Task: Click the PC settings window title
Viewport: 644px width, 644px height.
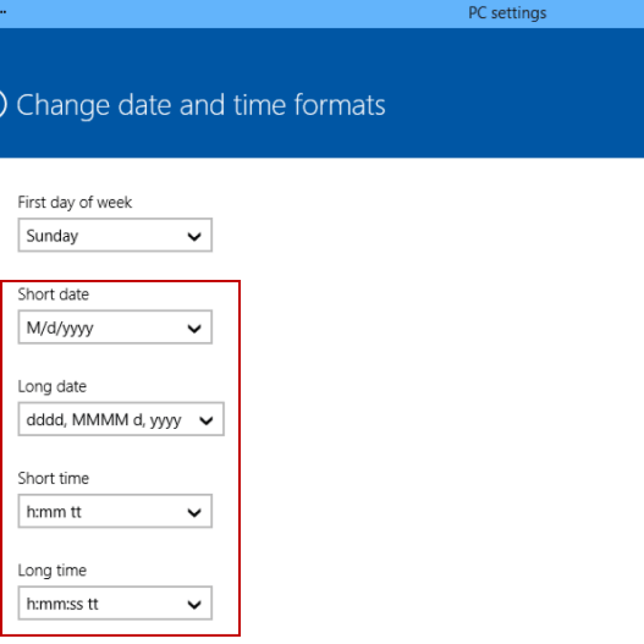Action: 507,13
